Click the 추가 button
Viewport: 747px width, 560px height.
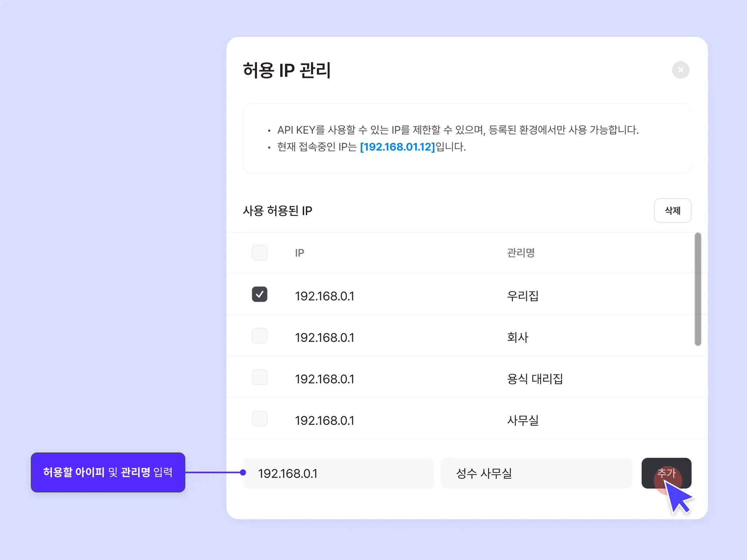[666, 473]
